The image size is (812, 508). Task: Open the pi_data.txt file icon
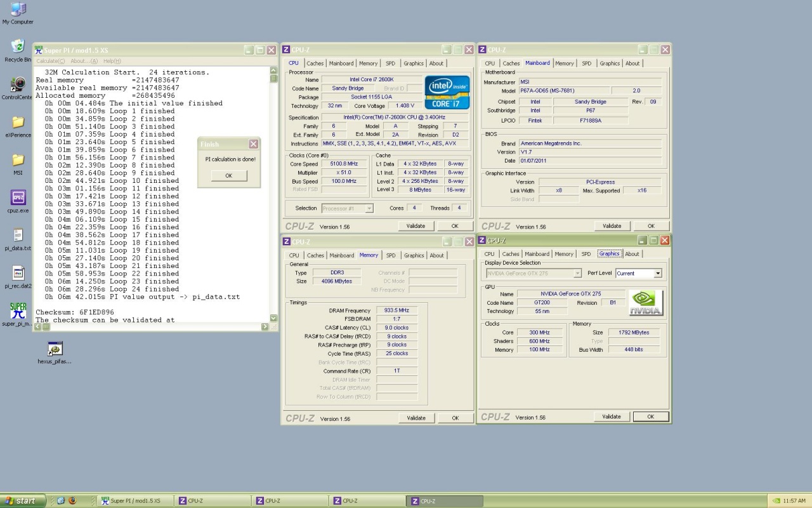18,236
